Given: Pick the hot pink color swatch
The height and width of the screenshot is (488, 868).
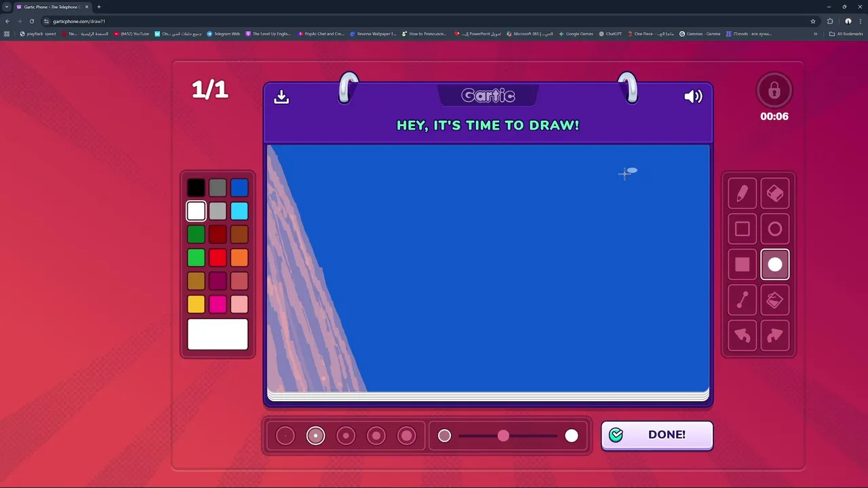Looking at the screenshot, I should [x=218, y=304].
